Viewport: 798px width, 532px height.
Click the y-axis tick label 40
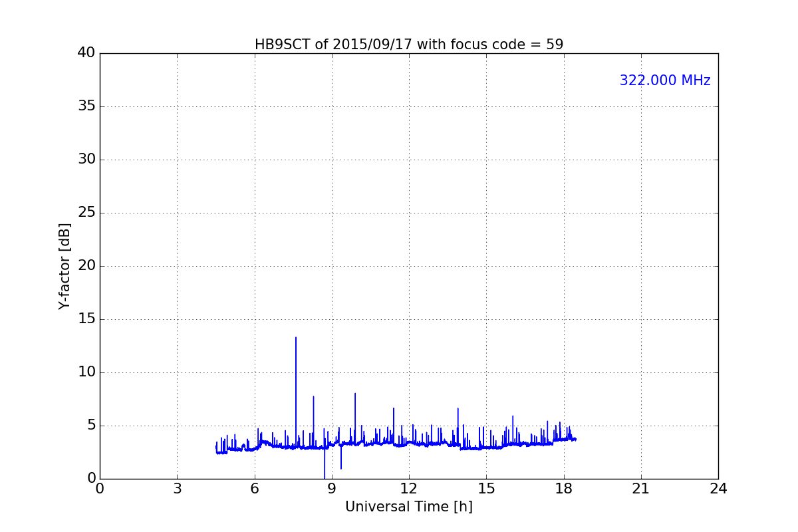[86, 53]
